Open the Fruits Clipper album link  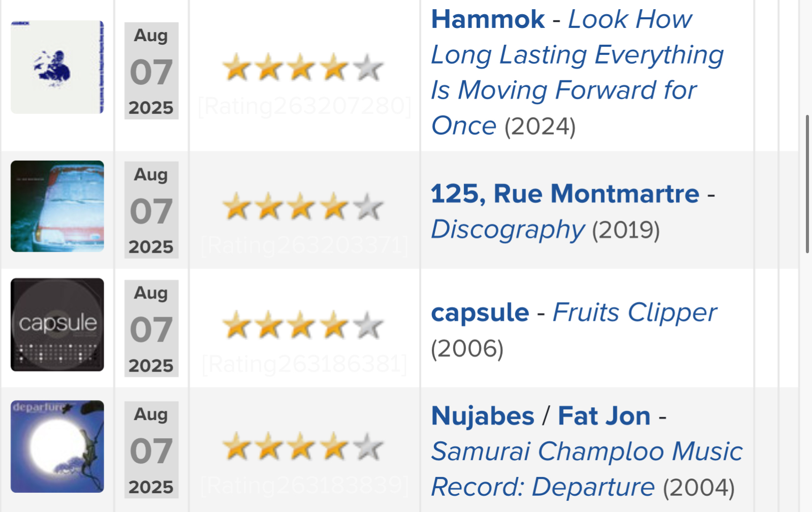point(635,312)
